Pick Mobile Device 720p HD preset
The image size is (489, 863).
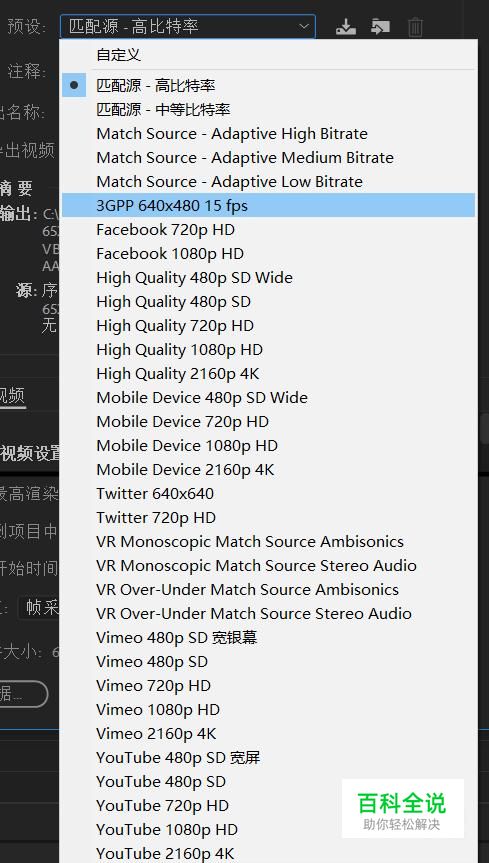point(269,422)
